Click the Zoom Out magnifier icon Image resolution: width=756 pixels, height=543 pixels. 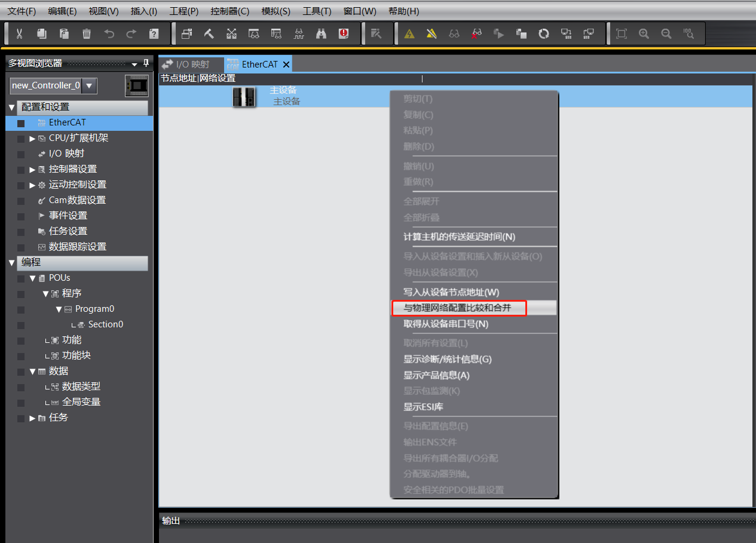(666, 33)
